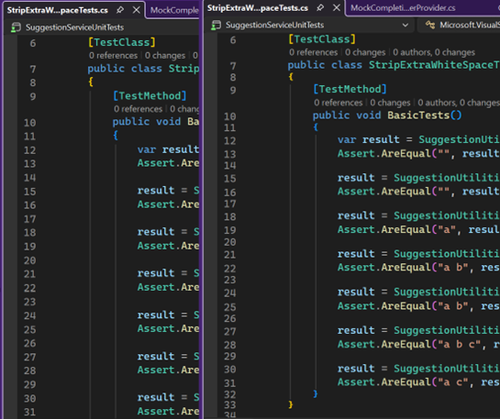
Task: Open left pane SuggestionServiceUnitTests project dropdown
Action: [x=75, y=27]
